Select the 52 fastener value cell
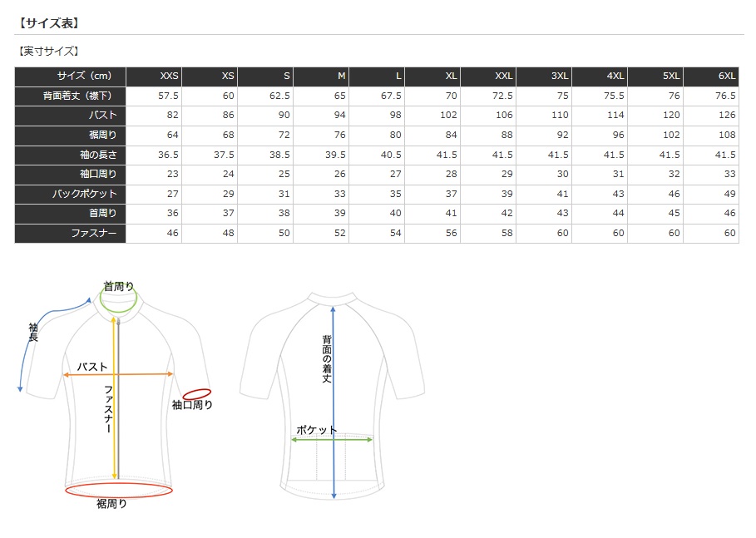Image resolution: width=756 pixels, height=538 pixels. (x=321, y=234)
